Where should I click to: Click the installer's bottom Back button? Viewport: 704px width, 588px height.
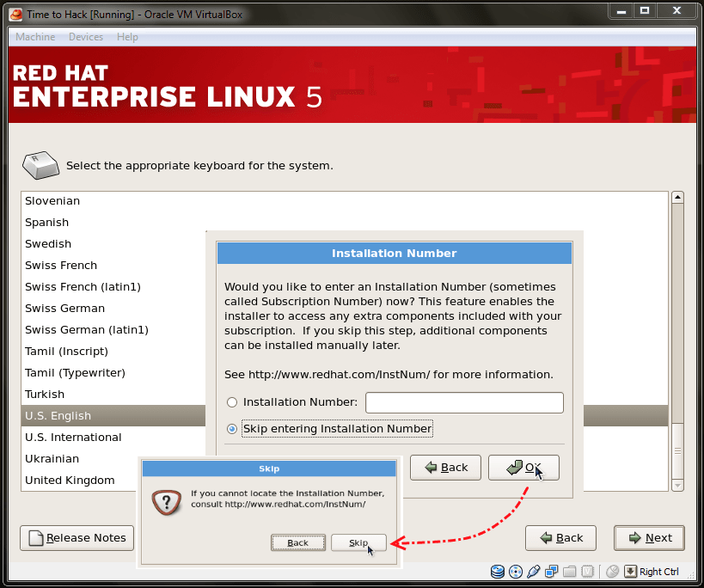(x=560, y=538)
